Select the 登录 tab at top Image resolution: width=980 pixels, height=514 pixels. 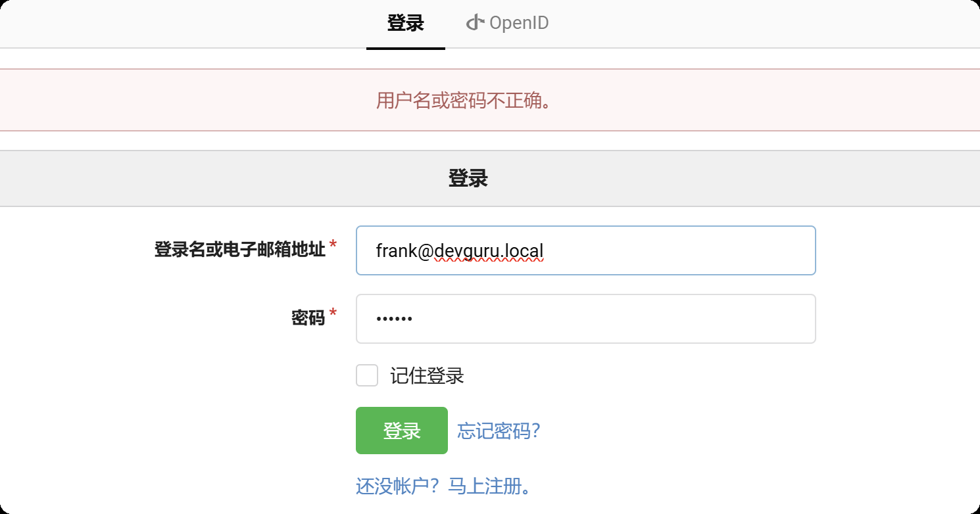(405, 24)
